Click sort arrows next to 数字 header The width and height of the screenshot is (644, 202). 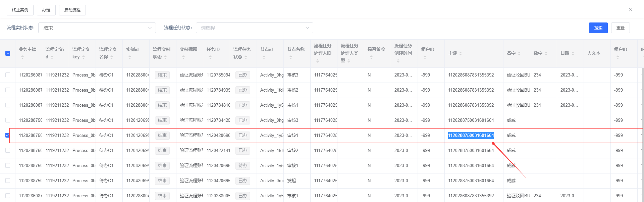click(x=546, y=53)
